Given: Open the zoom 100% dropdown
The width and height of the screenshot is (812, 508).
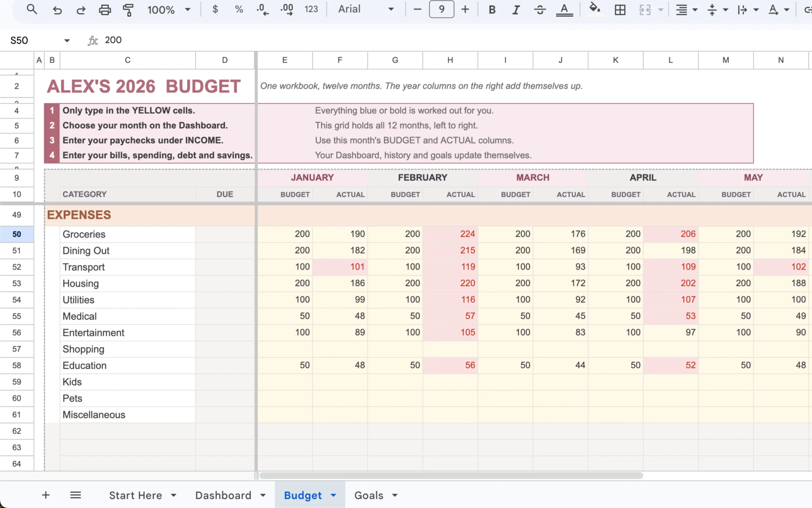Looking at the screenshot, I should (169, 10).
